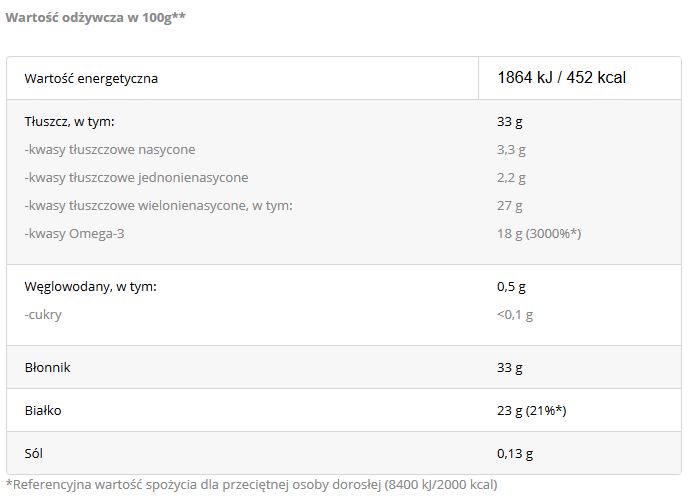Select the Błonnik row label

point(47,367)
